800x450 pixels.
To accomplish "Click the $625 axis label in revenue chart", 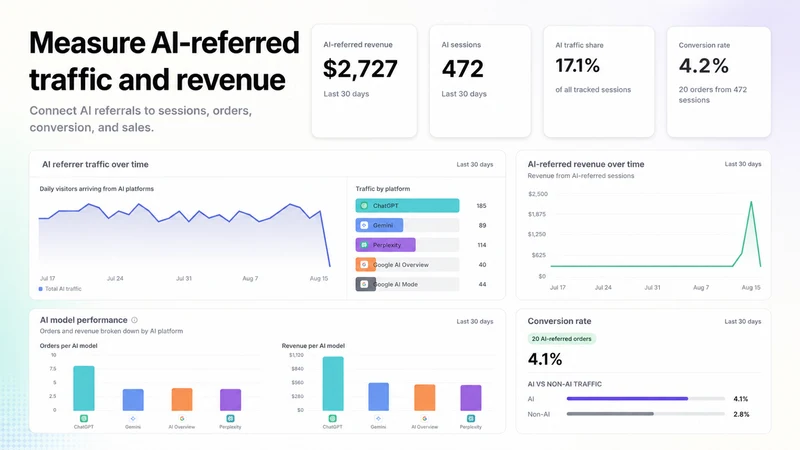I will click(x=539, y=255).
